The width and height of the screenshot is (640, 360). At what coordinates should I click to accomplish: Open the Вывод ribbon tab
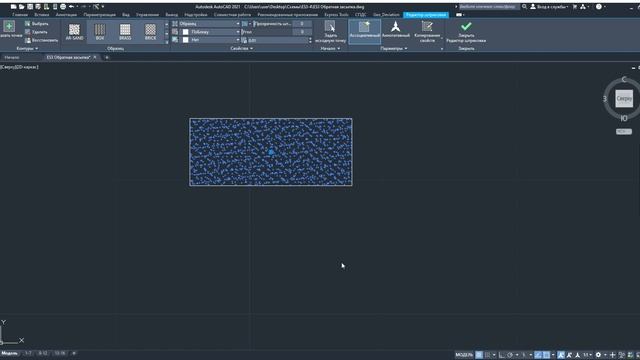(171, 15)
